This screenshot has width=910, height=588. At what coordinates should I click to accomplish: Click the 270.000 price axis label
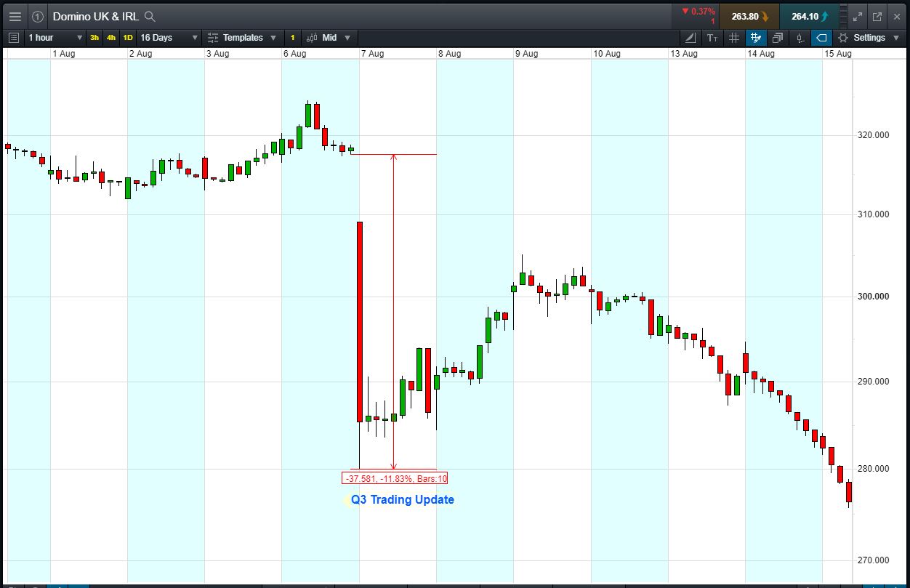[x=873, y=560]
